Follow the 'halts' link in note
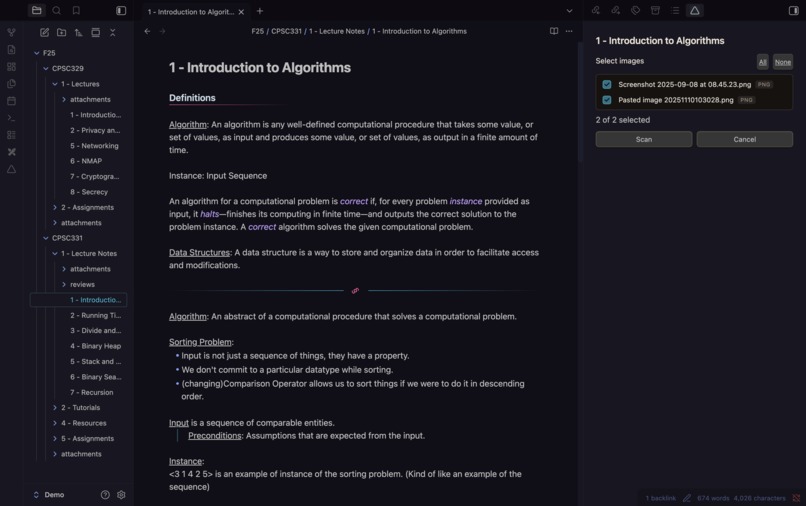The image size is (806, 506). 209,214
